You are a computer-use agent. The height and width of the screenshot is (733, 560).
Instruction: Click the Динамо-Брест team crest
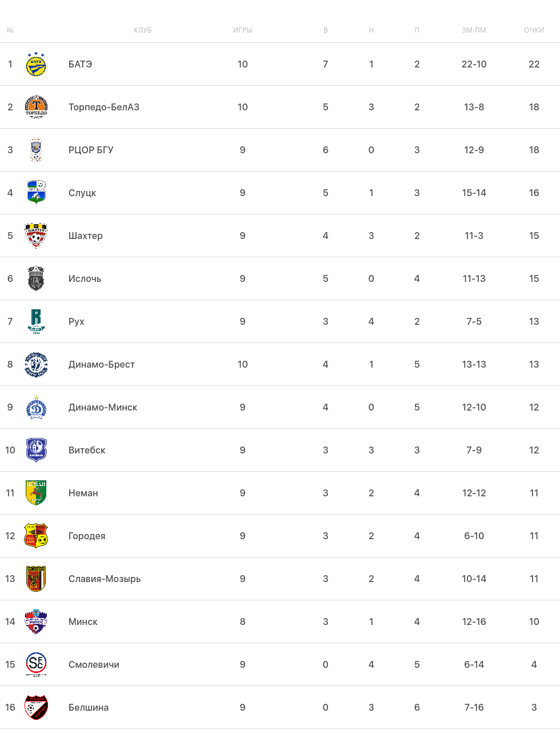point(36,364)
